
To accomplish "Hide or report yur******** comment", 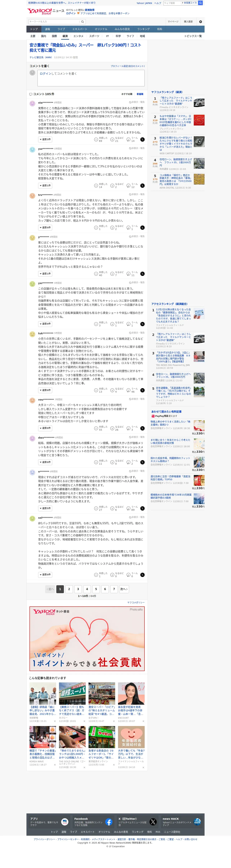I will point(137,148).
